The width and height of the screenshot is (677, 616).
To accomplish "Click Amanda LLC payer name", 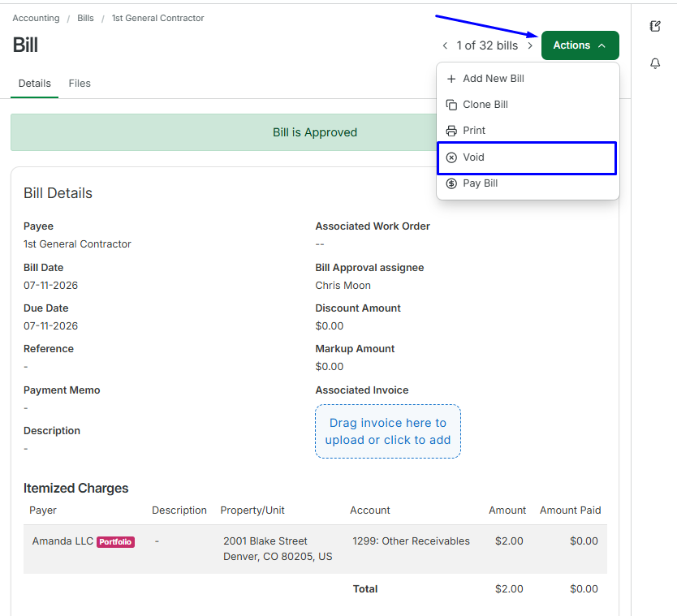I will (x=63, y=541).
